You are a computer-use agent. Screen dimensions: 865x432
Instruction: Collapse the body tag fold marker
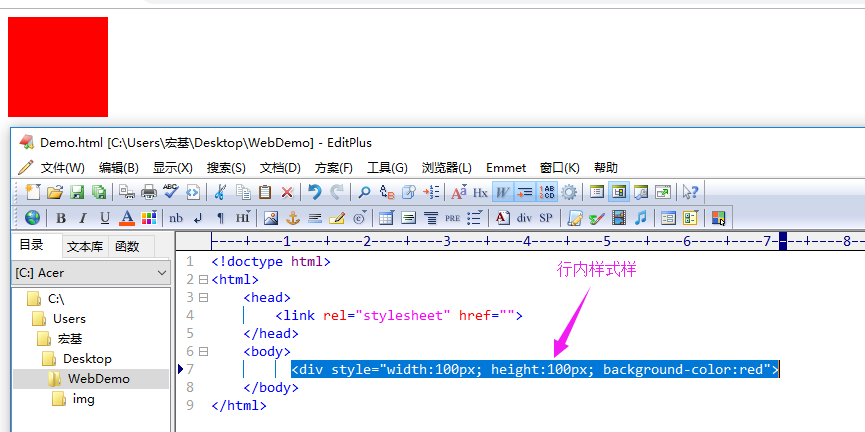(x=203, y=351)
